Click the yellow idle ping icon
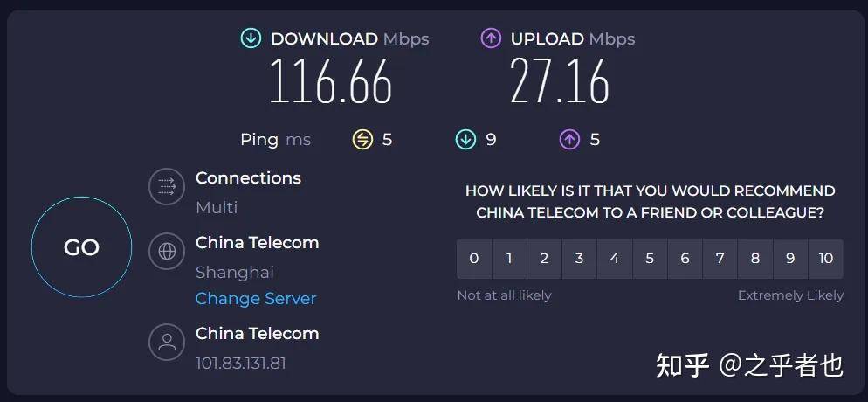Viewport: 868px width, 402px height. tap(362, 140)
